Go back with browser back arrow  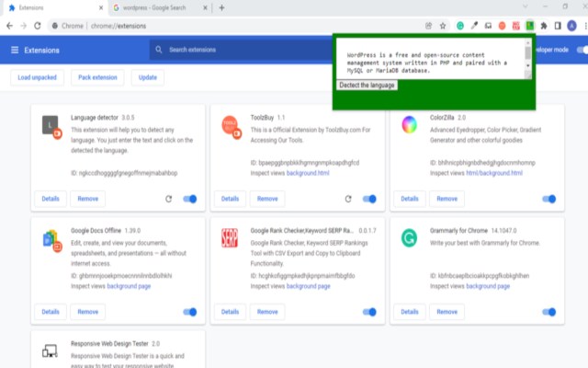point(10,26)
